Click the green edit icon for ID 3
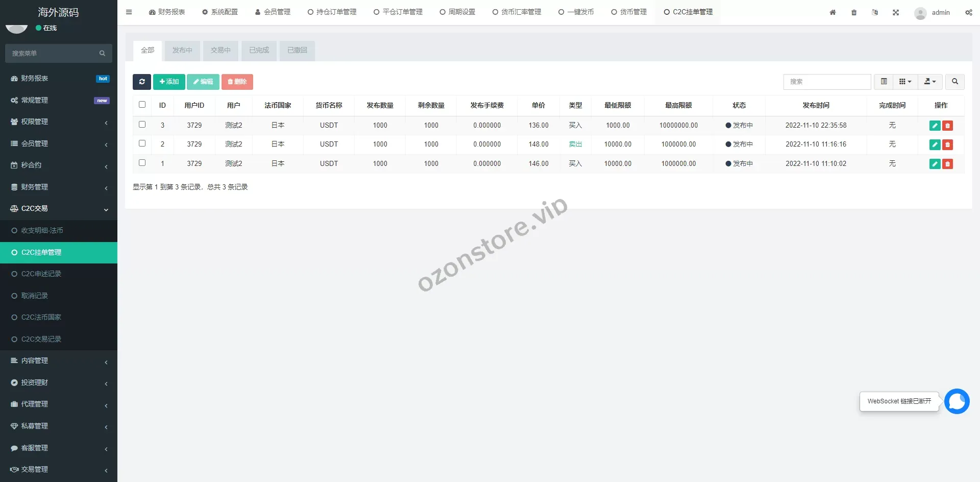This screenshot has width=980, height=482. tap(935, 126)
